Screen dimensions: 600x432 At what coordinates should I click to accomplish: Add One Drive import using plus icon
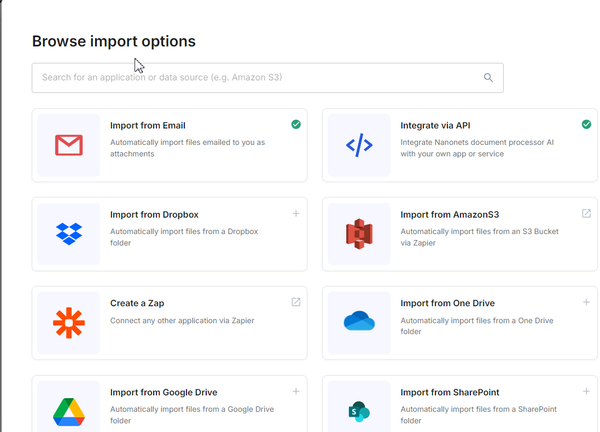586,302
